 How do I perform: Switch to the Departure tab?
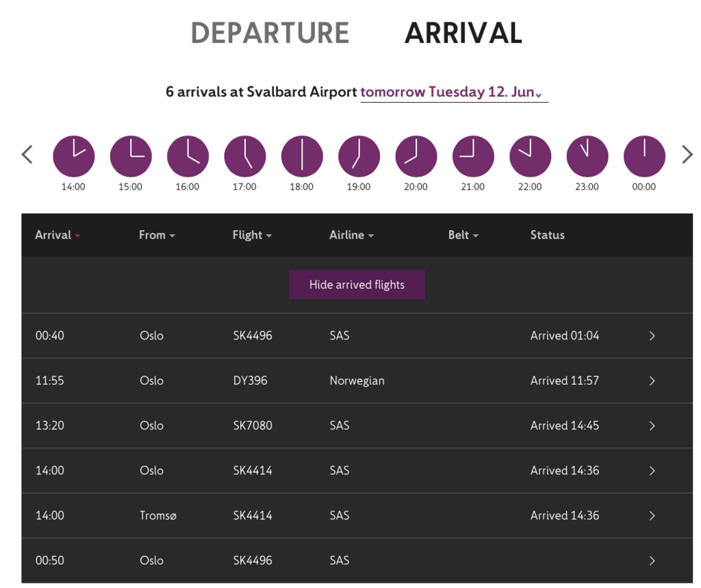(x=270, y=33)
